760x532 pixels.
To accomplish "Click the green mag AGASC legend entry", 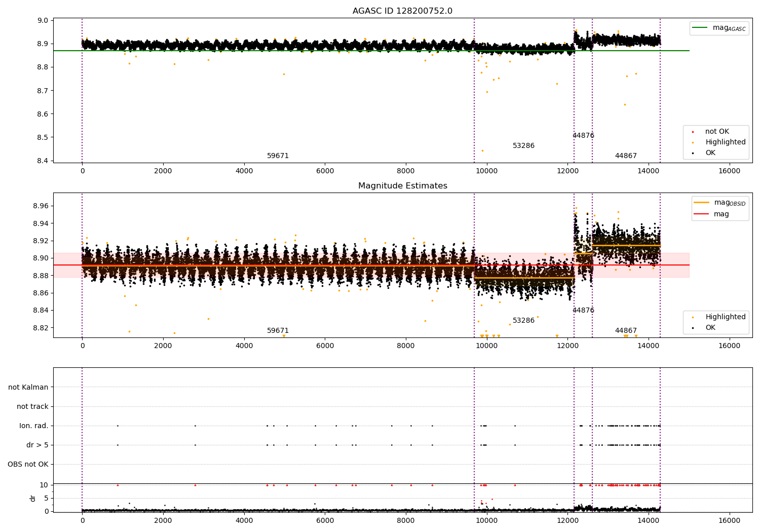I will click(x=719, y=28).
